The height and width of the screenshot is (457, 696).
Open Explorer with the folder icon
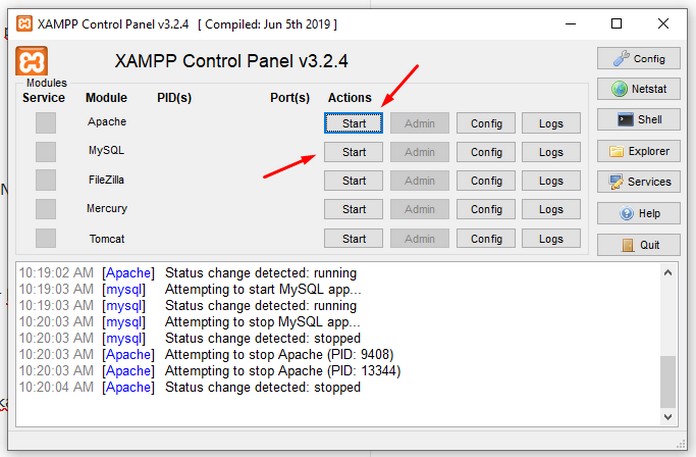coord(638,151)
